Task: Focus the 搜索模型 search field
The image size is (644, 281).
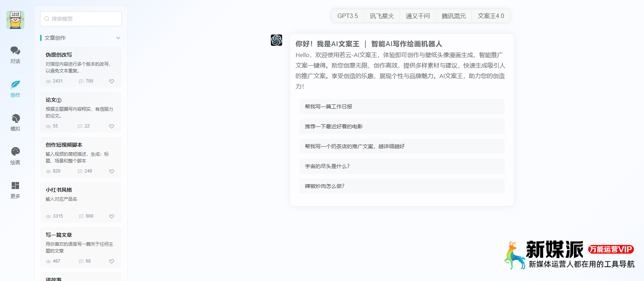Action: (81, 19)
